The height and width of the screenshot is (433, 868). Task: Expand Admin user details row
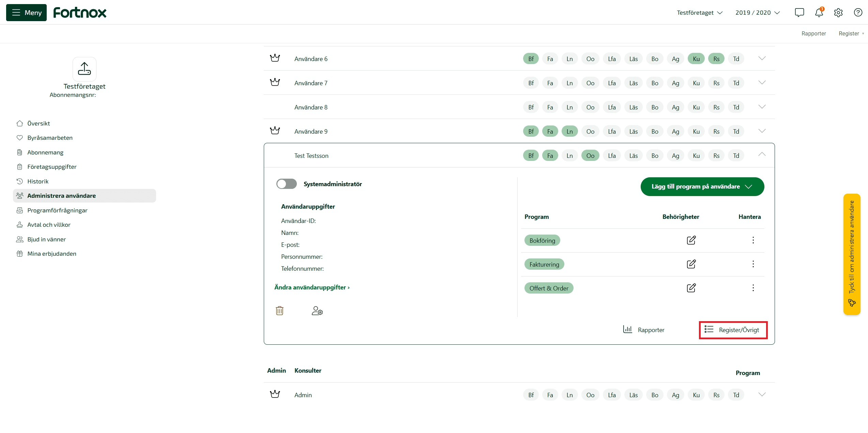762,394
